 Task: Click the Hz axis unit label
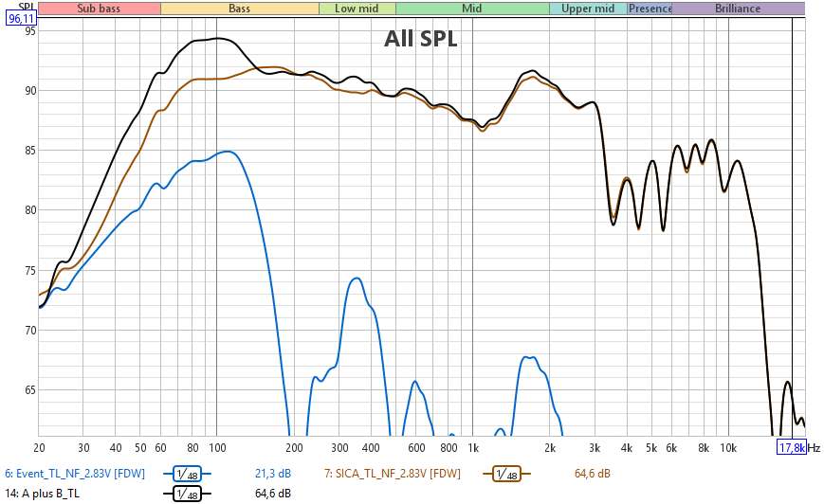click(x=814, y=447)
